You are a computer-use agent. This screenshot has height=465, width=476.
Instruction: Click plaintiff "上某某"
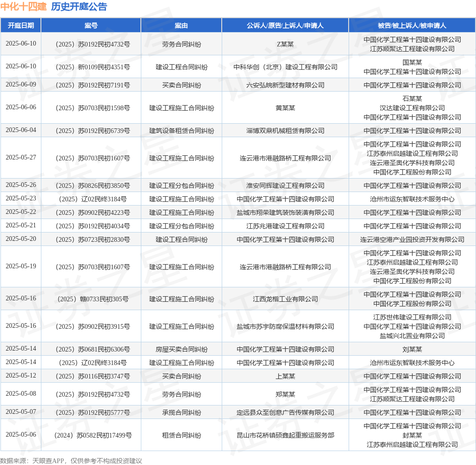pyautogui.click(x=285, y=376)
